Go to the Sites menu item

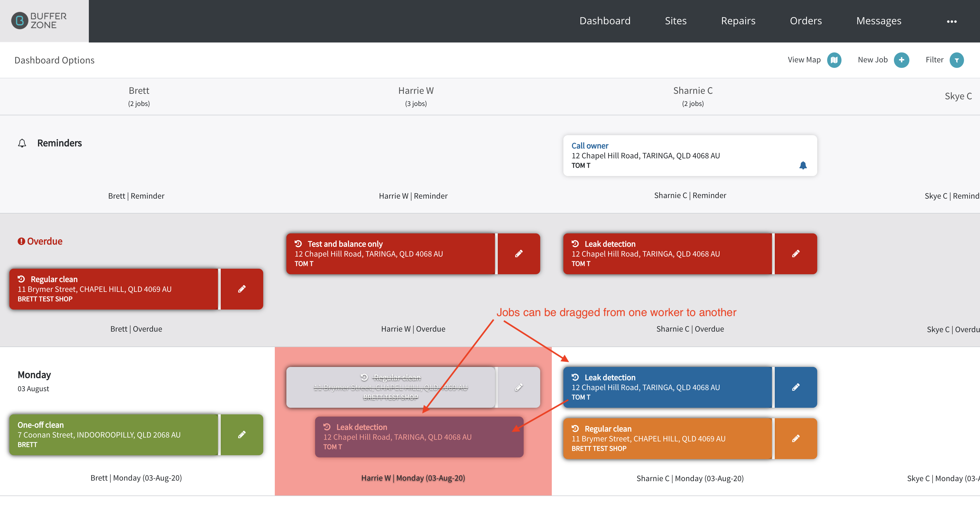[x=676, y=21]
